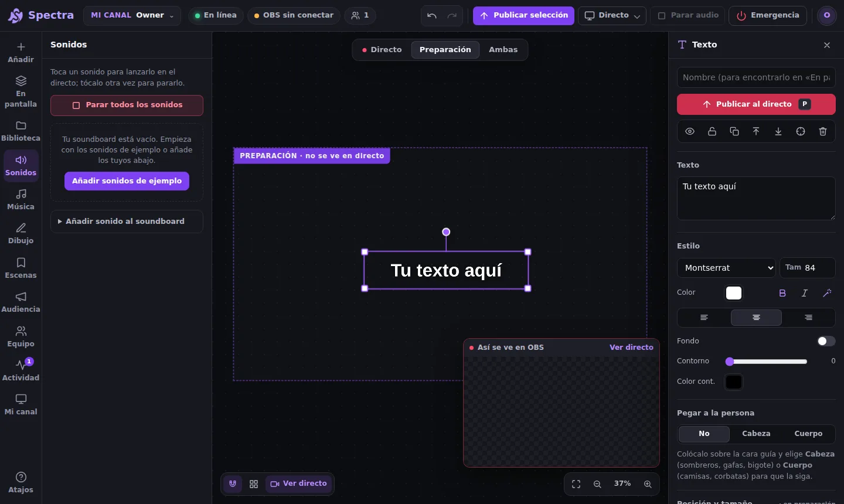The height and width of the screenshot is (504, 844).
Task: Select Cabeza in Pegar a la persona
Action: 756,434
